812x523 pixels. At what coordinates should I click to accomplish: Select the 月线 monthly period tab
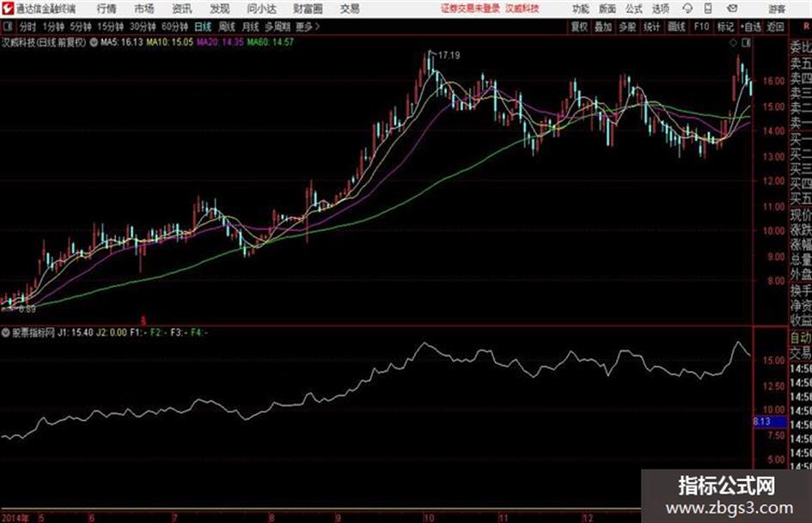coord(250,27)
